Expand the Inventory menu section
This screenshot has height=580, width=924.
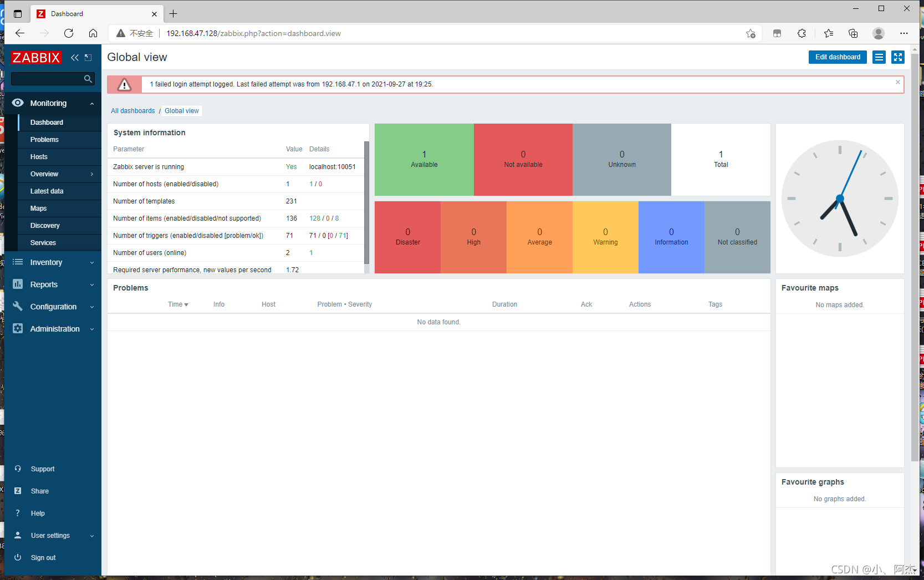[x=92, y=263]
